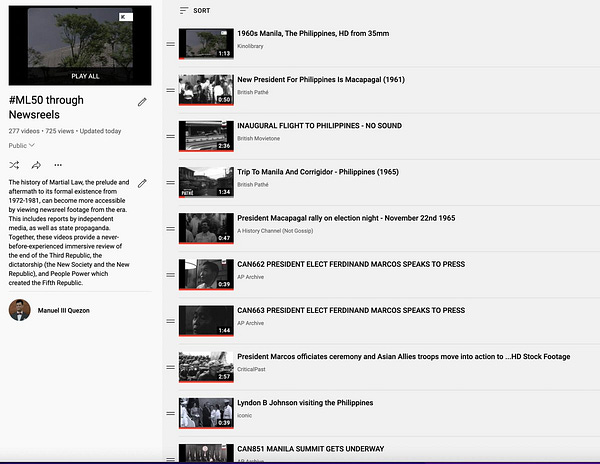Screen dimensions: 600x464
Task: Open Manuel III Quezon's channel avatar
Action: (x=20, y=310)
